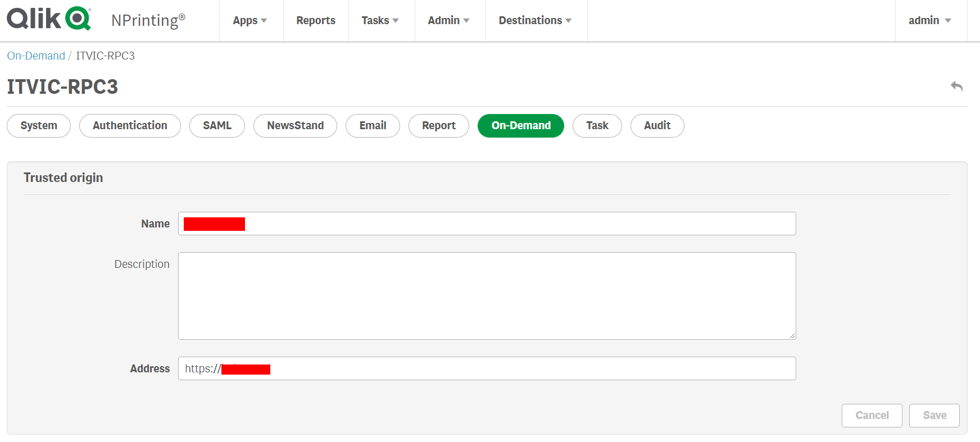Switch to the System tab

tap(39, 126)
